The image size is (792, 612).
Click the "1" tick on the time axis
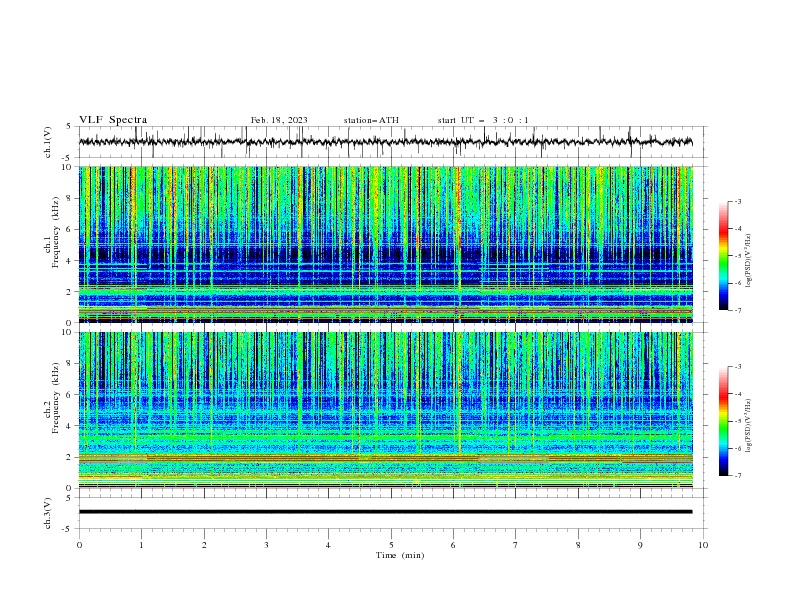coord(141,545)
